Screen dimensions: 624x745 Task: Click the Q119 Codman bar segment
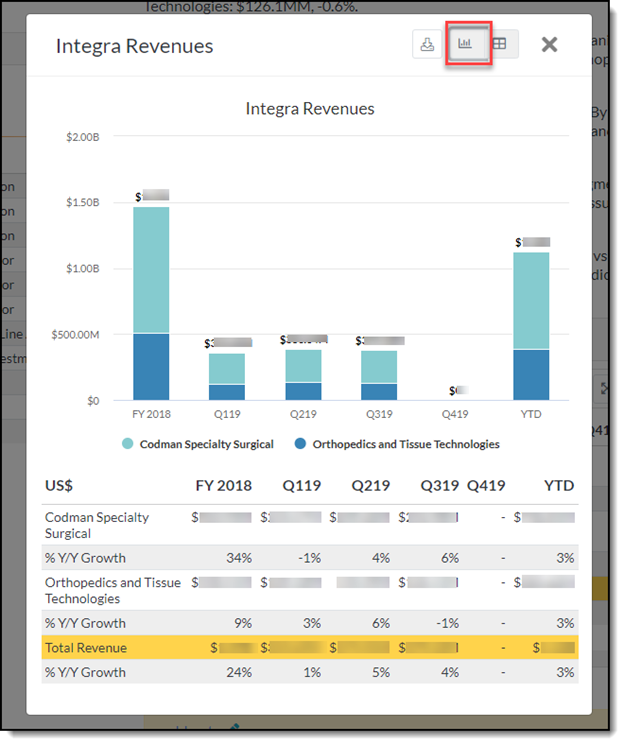pyautogui.click(x=227, y=369)
